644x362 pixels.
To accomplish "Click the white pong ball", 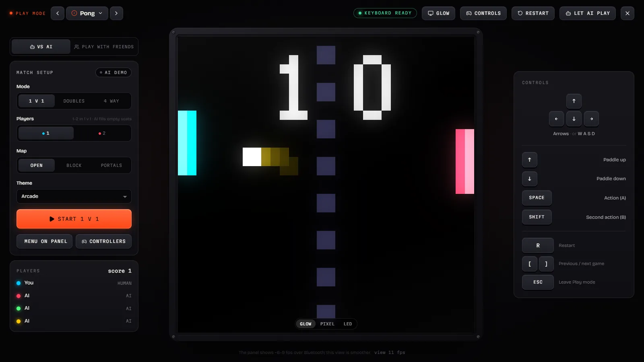I will pos(252,157).
